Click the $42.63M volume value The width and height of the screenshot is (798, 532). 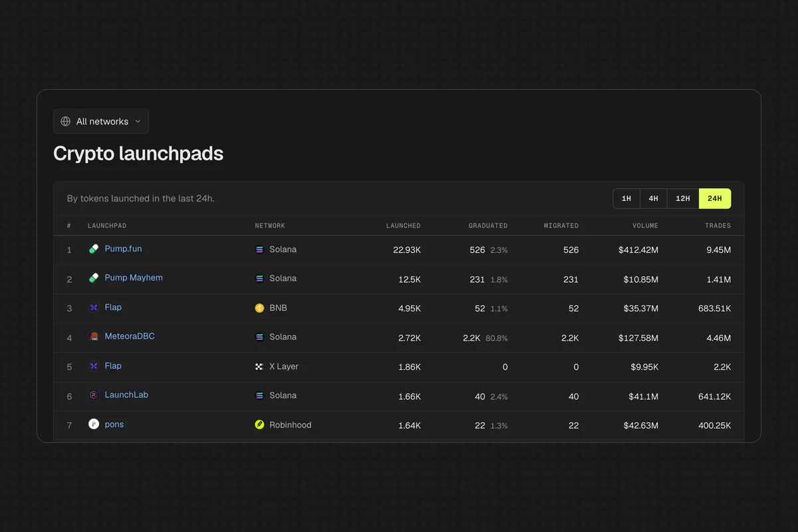pos(641,426)
